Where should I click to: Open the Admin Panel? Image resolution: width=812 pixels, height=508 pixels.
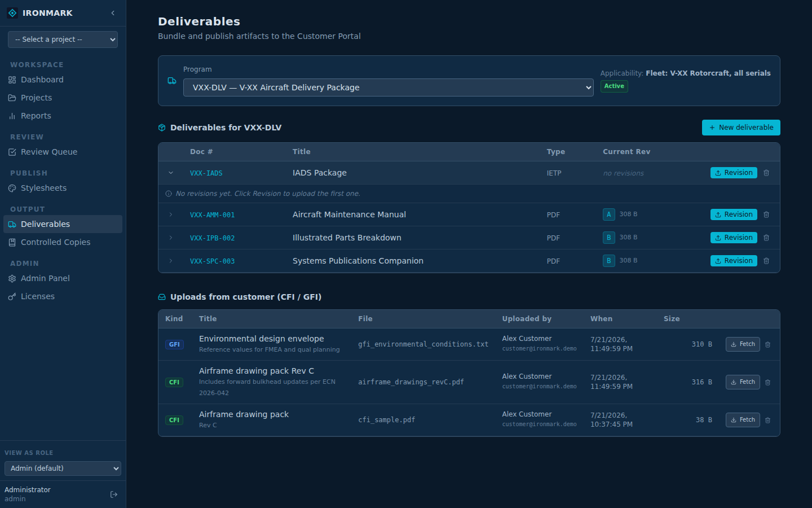pos(63,278)
